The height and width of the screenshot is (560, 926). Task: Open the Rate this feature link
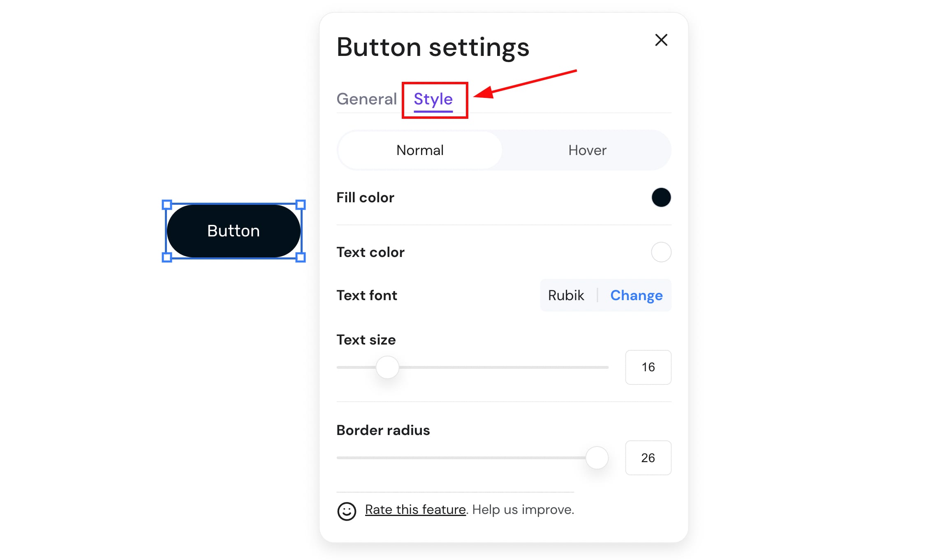[x=415, y=509]
